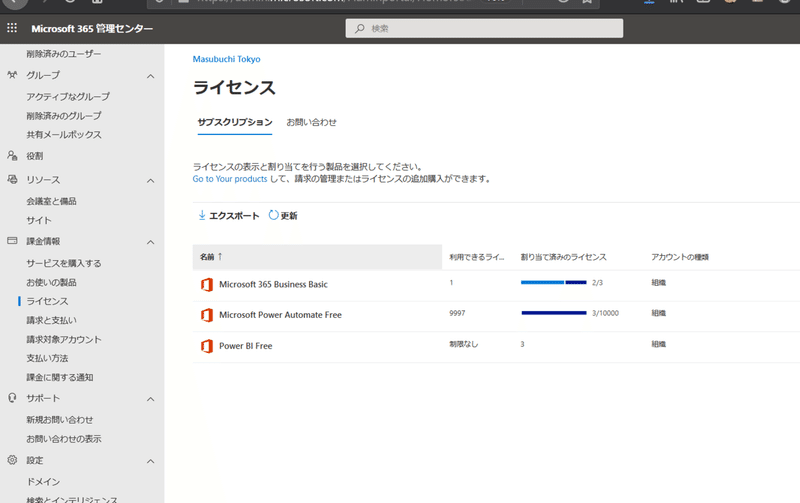This screenshot has height=503, width=800.
Task: Select ライセンス in sidebar
Action: coord(47,301)
